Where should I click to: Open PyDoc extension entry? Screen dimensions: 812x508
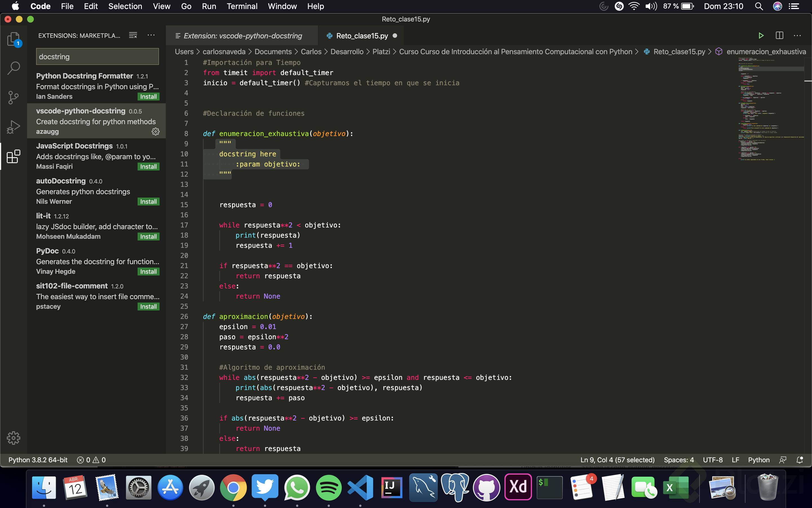(96, 261)
